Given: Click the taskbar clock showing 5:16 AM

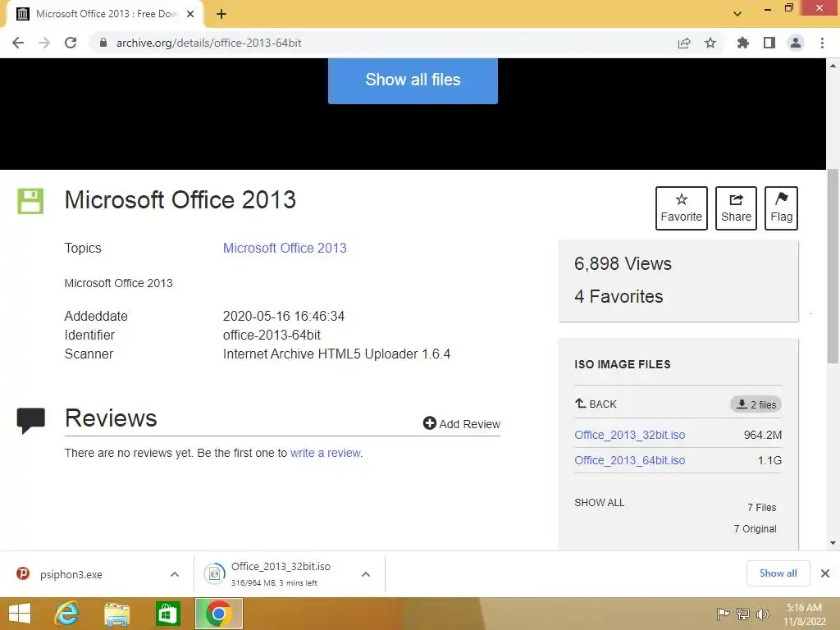Looking at the screenshot, I should 804,614.
